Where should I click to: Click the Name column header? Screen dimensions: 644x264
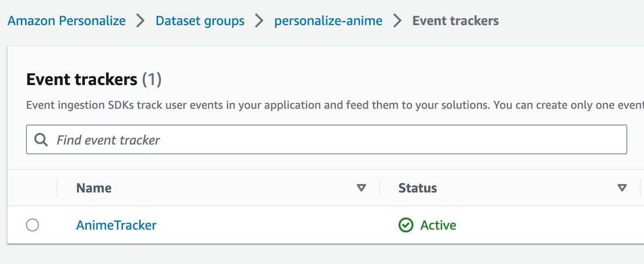pos(94,188)
